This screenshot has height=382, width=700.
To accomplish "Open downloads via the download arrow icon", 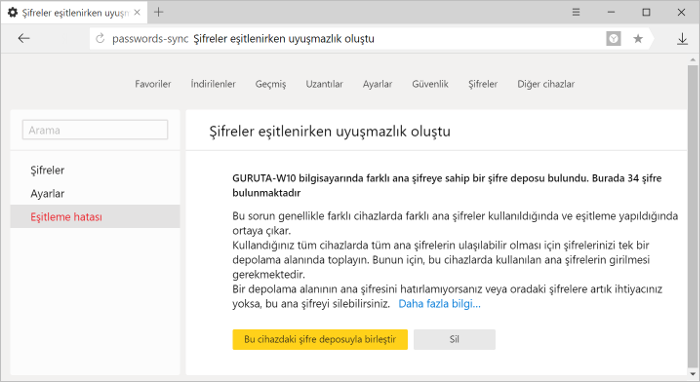I will (682, 39).
